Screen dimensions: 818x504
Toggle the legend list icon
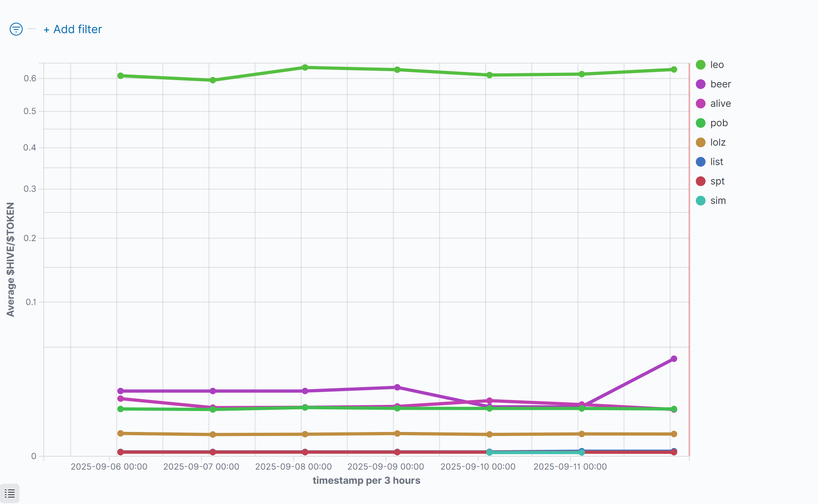tap(10, 493)
